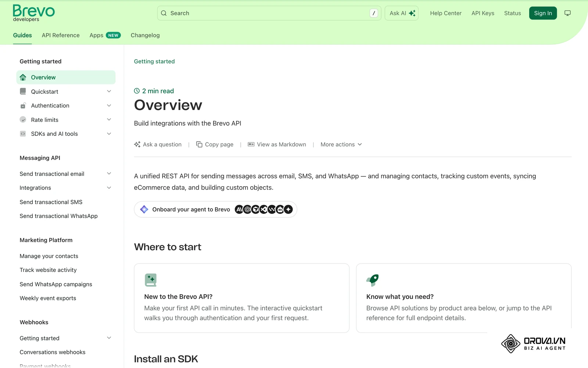The width and height of the screenshot is (588, 368).
Task: Open the Apps tab
Action: point(105,35)
